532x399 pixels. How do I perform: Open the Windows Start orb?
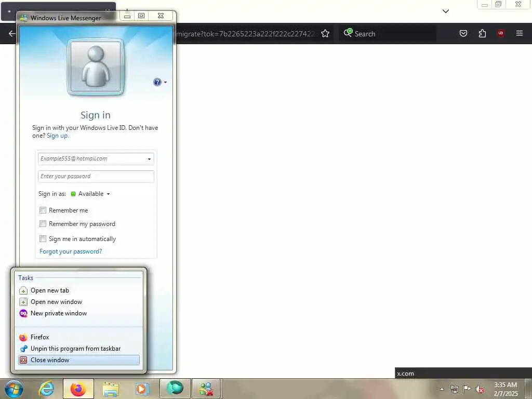[x=14, y=389]
